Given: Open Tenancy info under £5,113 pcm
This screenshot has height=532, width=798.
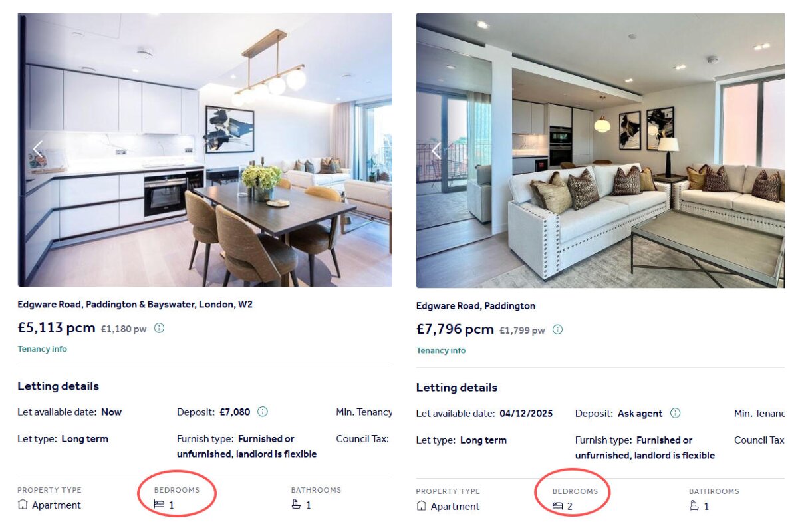Looking at the screenshot, I should click(42, 349).
